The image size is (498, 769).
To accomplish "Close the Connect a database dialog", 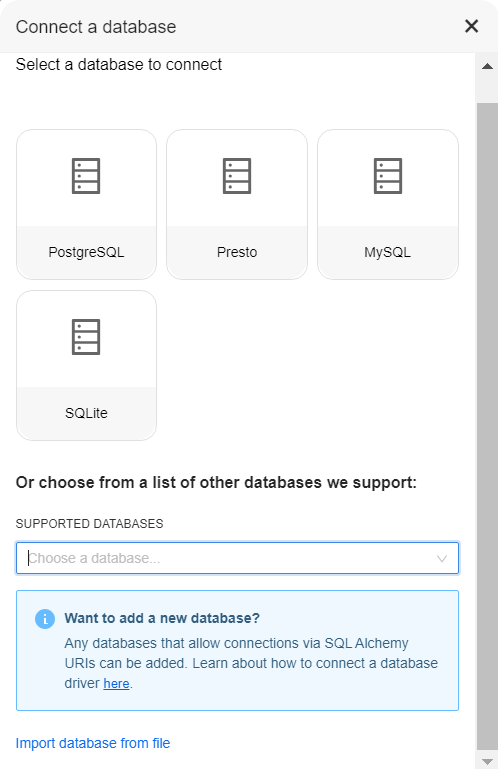I will [x=472, y=26].
